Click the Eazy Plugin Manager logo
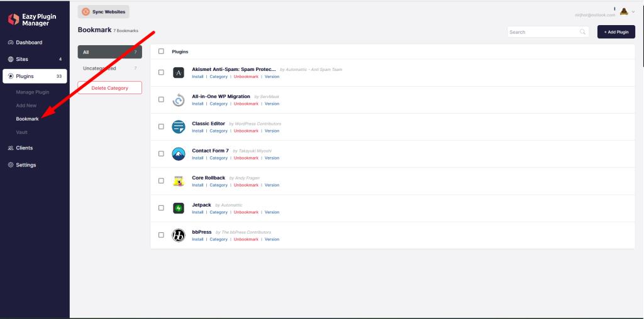Screen dimensions: 644x319 coord(31,19)
